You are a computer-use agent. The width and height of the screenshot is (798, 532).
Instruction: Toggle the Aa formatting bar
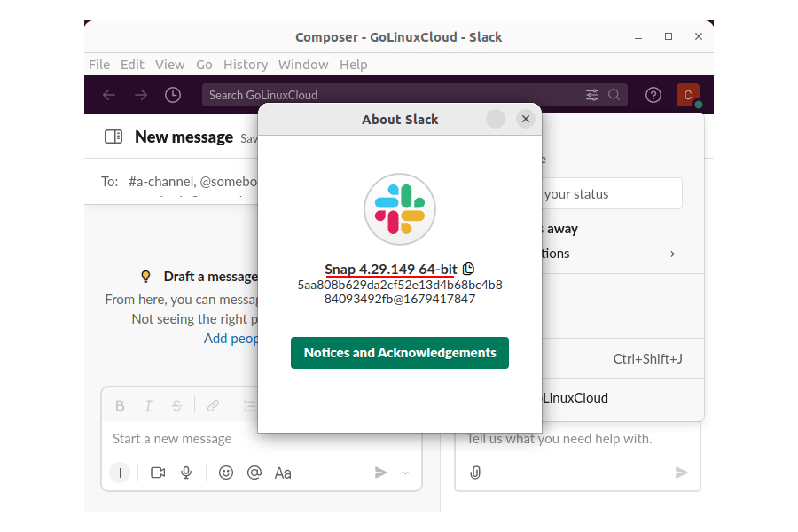point(283,473)
